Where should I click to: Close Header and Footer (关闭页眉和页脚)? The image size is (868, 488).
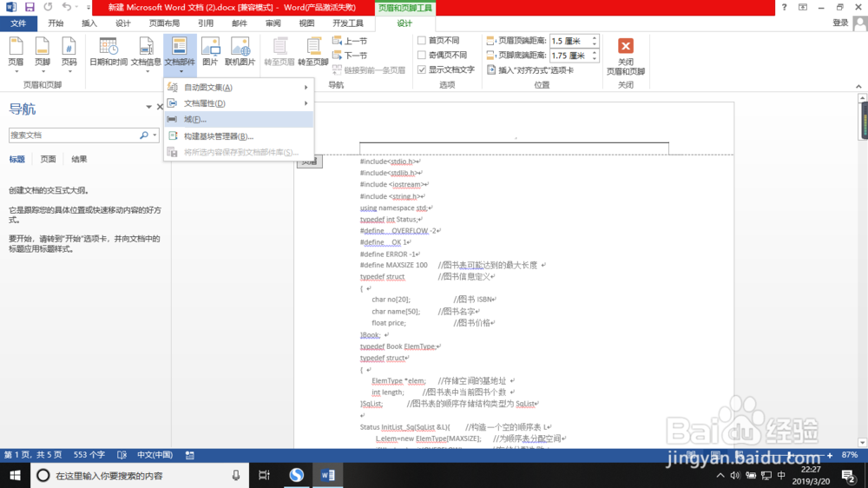tap(626, 56)
